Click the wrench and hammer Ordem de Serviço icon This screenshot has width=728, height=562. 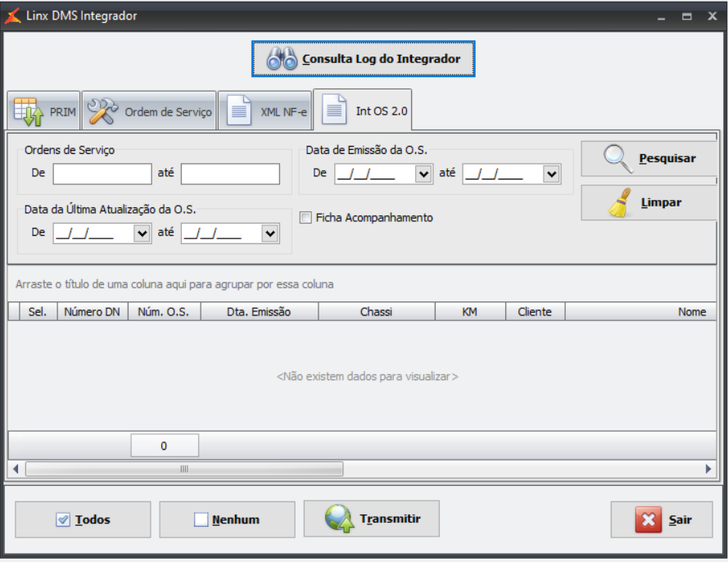pos(102,111)
